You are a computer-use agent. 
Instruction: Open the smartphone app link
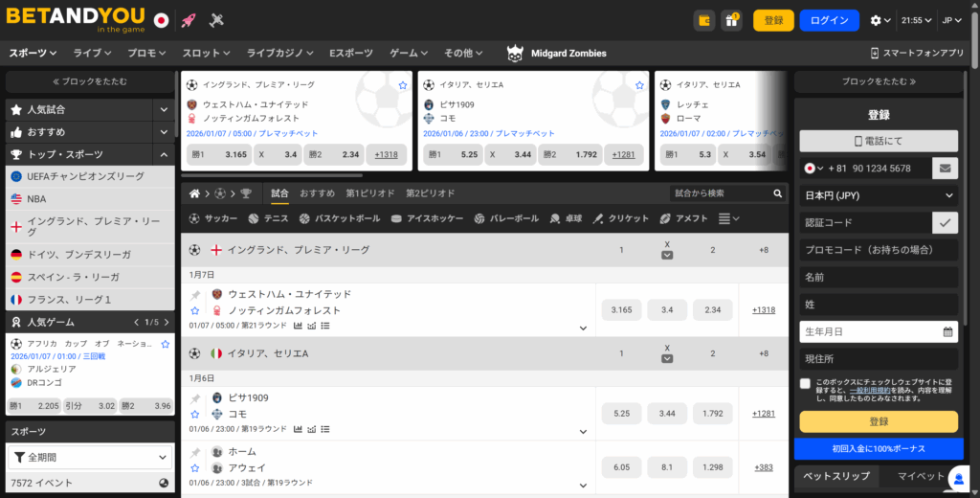[x=917, y=54]
